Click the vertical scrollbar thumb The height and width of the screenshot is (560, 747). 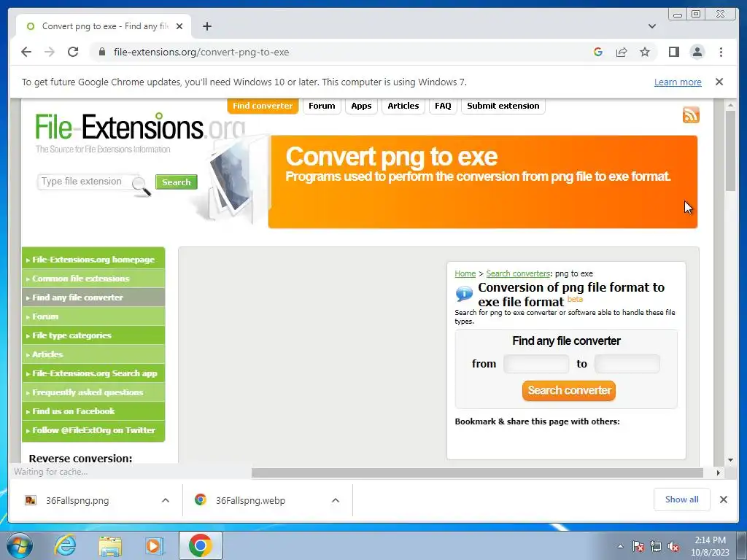[x=730, y=150]
